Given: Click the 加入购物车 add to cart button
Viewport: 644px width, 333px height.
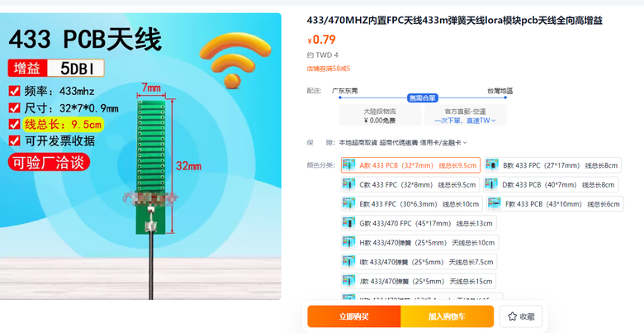Looking at the screenshot, I should pyautogui.click(x=447, y=316).
